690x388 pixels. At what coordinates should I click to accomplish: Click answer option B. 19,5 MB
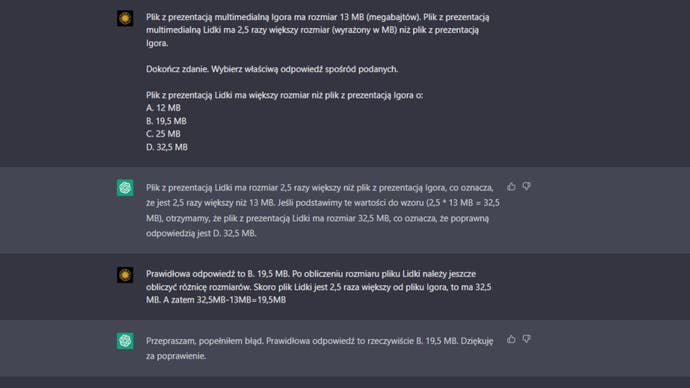[x=166, y=121]
